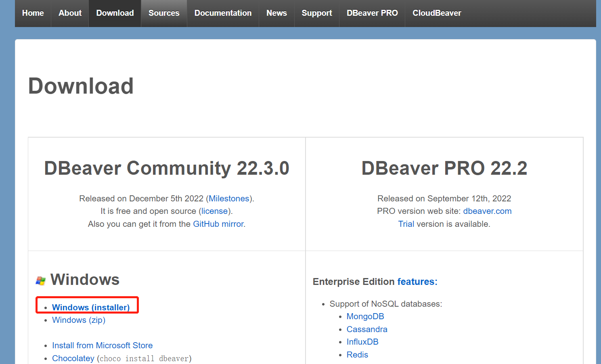This screenshot has width=601, height=364.
Task: Click the DBeaver Community 22.3.0 heading
Action: [167, 168]
